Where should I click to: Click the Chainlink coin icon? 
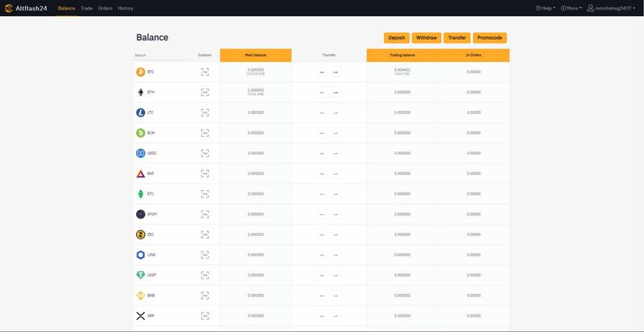(x=140, y=255)
